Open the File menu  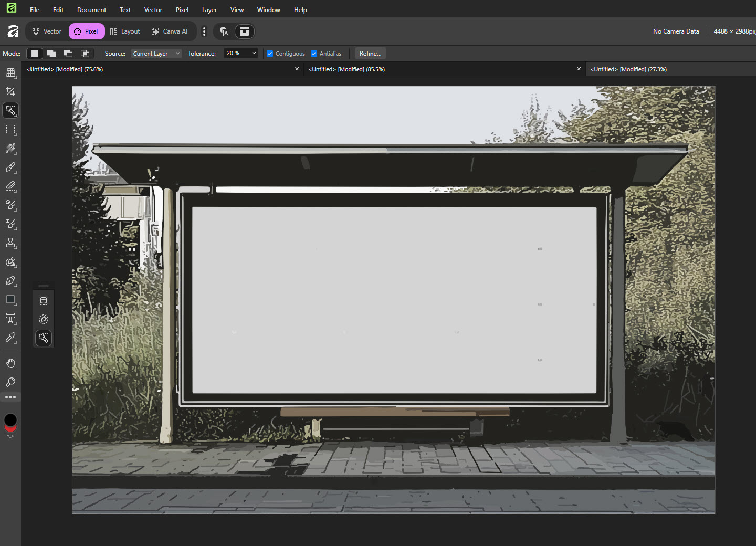pyautogui.click(x=35, y=10)
